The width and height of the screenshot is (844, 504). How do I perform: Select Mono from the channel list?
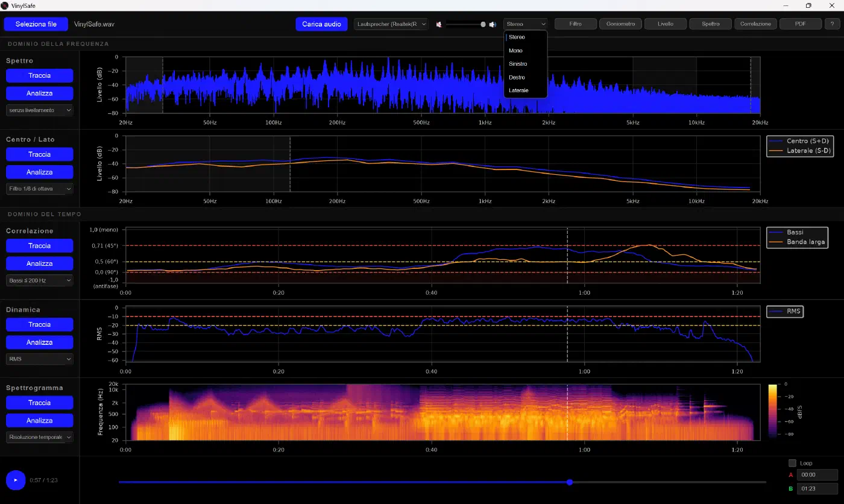coord(526,51)
